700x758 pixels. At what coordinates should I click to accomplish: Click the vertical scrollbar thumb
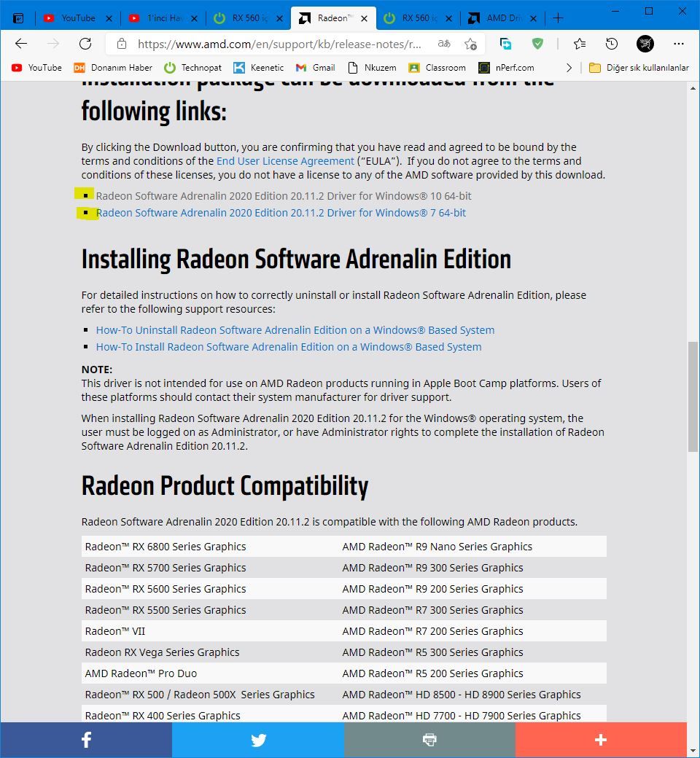(x=693, y=397)
